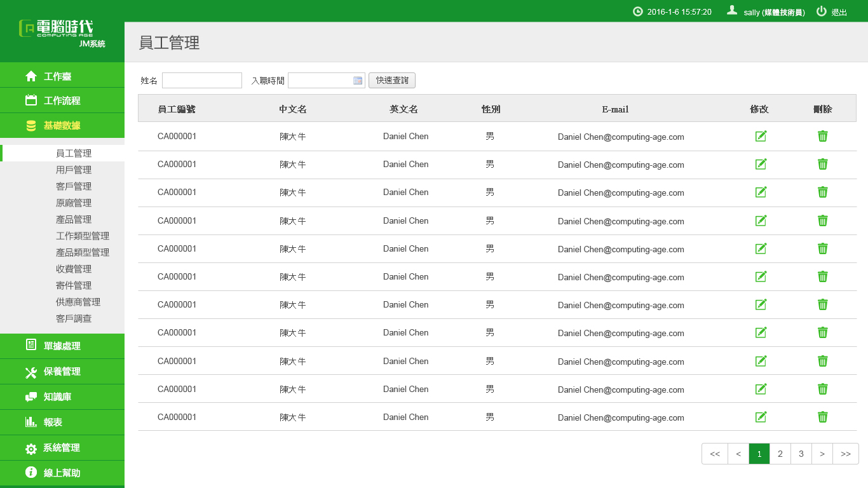Select 用戶管理 in the submenu
Screen dimensions: 868x488
[74, 170]
